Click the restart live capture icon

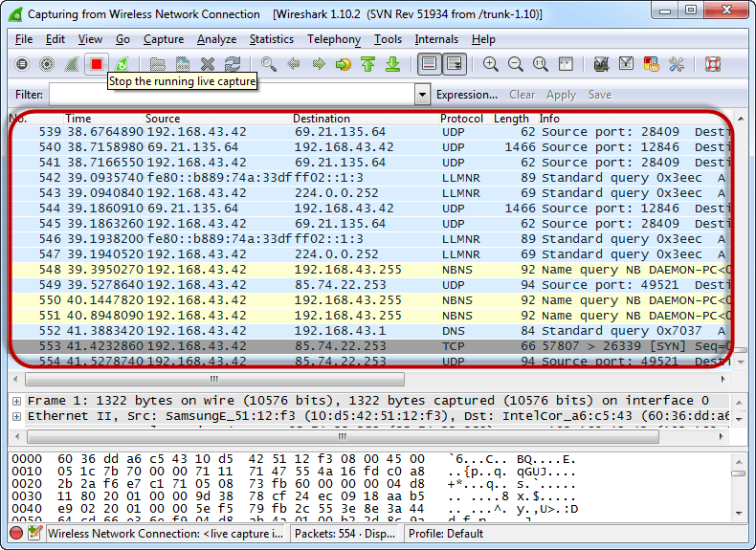(x=122, y=64)
